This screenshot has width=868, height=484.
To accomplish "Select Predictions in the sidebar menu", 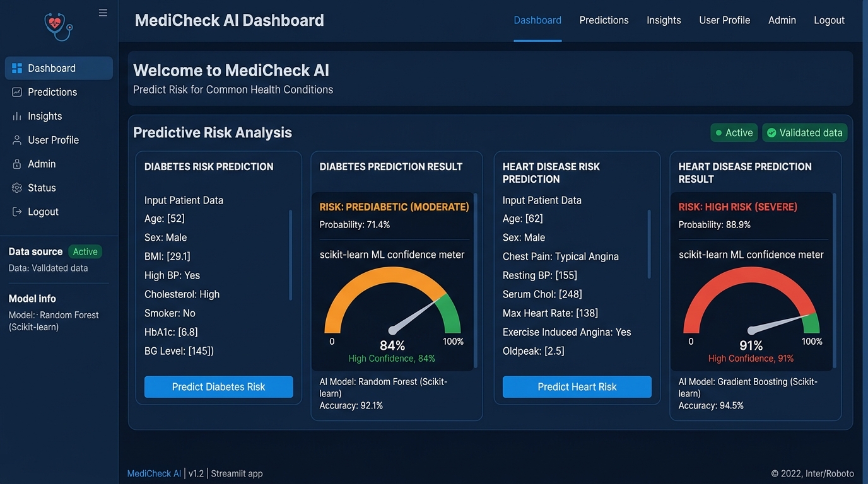I will (x=59, y=92).
